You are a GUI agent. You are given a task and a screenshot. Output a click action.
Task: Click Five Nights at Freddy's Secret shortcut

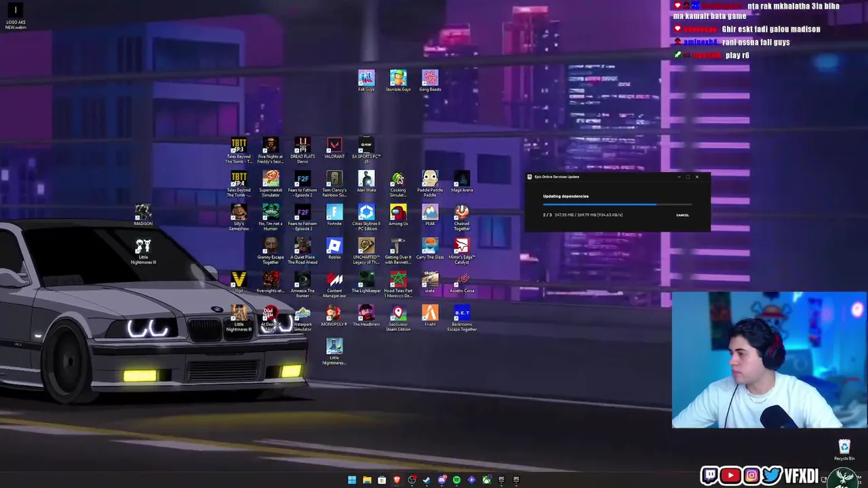[x=271, y=150]
